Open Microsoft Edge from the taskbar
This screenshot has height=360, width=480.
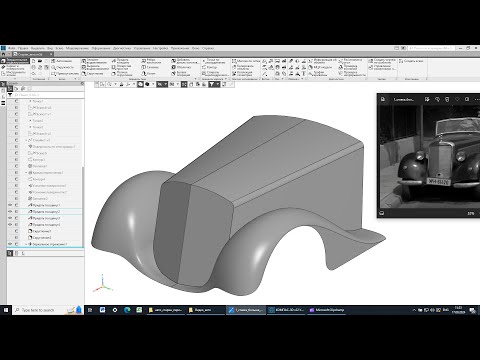click(x=127, y=310)
